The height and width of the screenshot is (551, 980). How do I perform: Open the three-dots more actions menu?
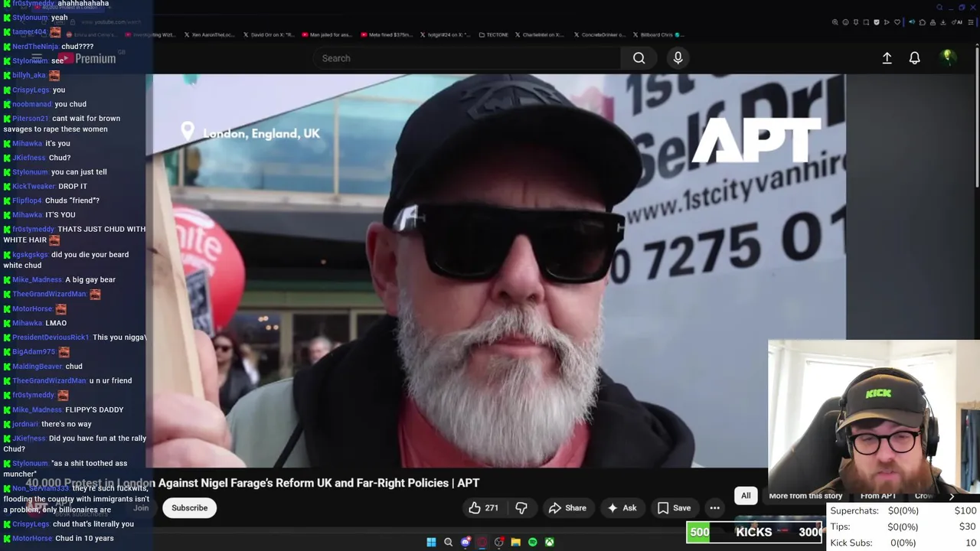(x=714, y=508)
